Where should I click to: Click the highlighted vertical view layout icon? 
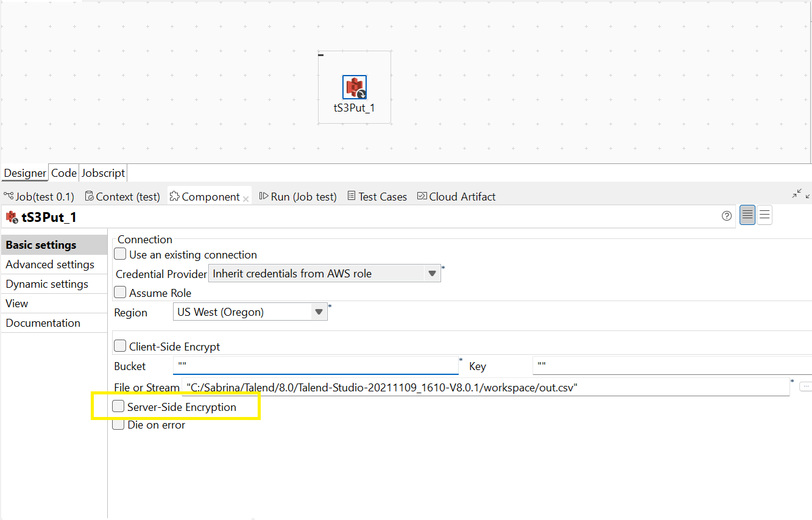click(747, 215)
